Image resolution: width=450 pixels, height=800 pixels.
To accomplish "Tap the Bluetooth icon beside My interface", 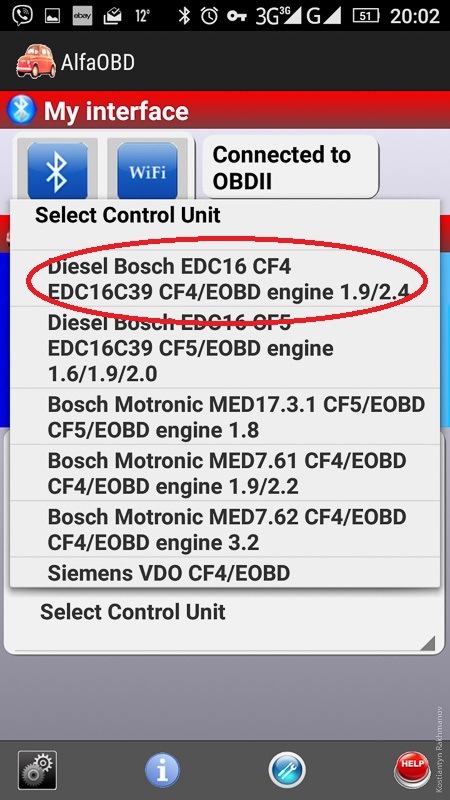I will [21, 110].
